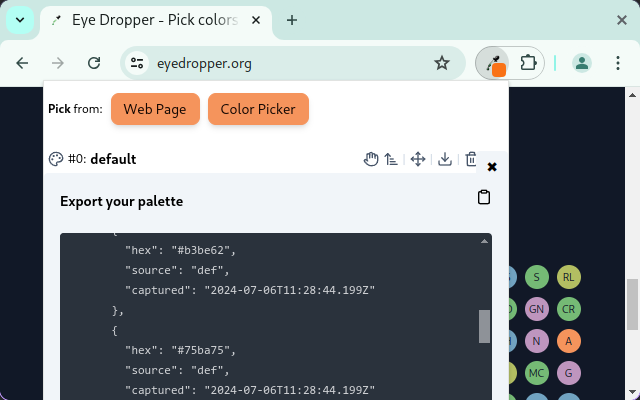Click the trash delete palette icon
This screenshot has width=640, height=400.
point(471,159)
